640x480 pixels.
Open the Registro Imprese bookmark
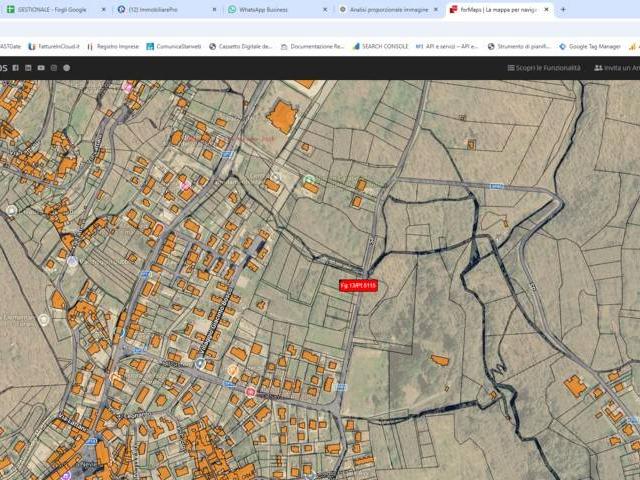[113, 47]
